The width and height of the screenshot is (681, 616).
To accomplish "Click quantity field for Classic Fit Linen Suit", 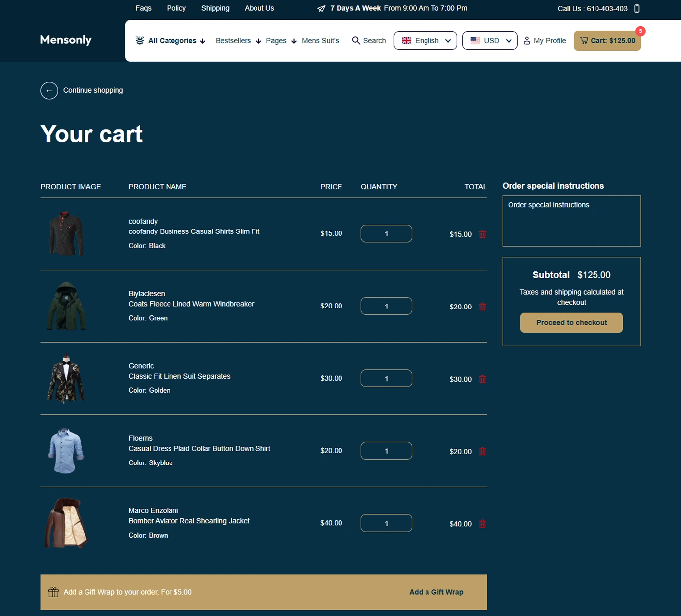I will (x=386, y=378).
